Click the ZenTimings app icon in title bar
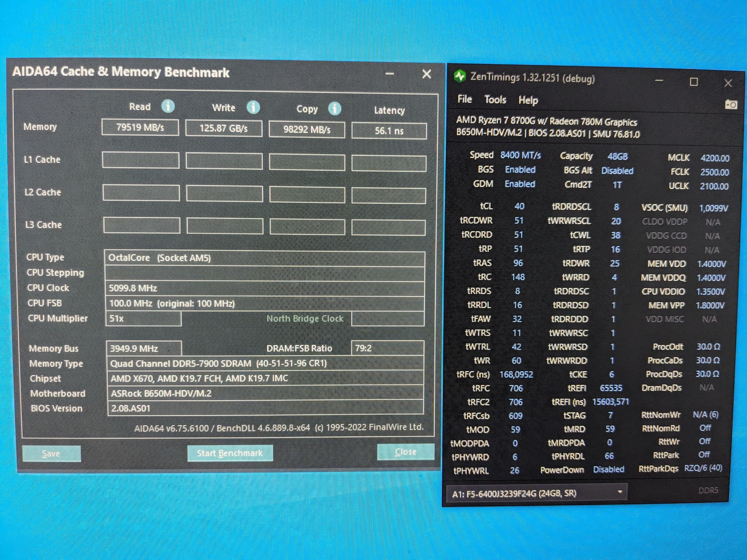This screenshot has height=560, width=747. [x=460, y=76]
